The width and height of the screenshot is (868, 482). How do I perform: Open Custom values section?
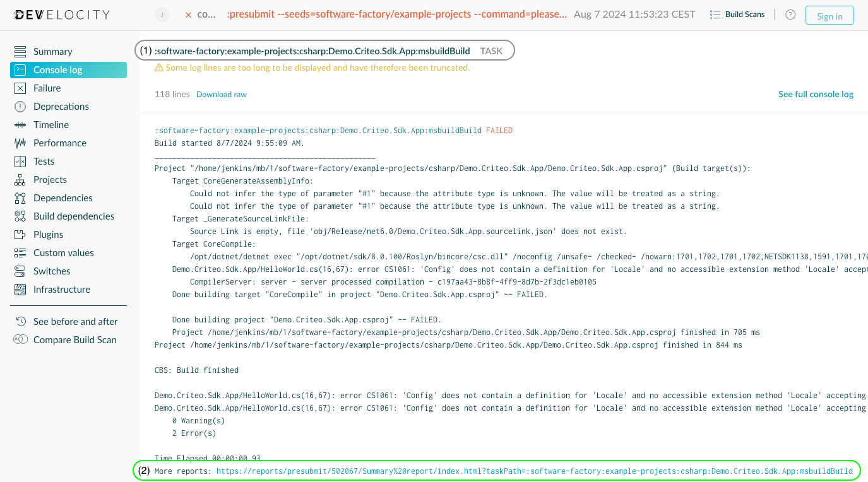[x=63, y=253]
